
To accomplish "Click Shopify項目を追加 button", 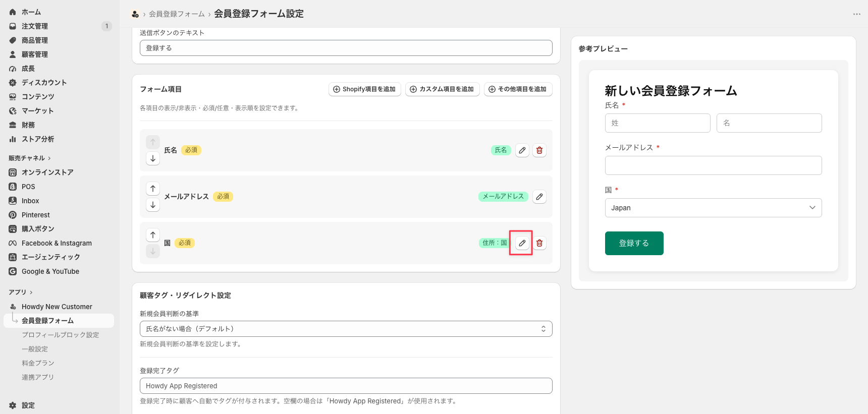I will point(365,89).
